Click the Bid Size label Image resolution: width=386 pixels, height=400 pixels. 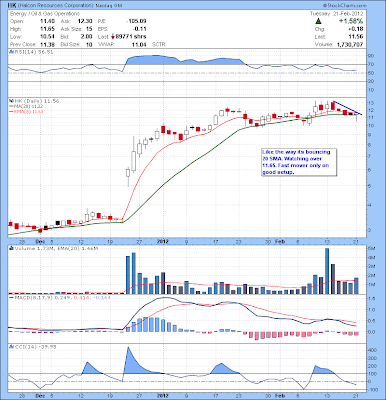pyautogui.click(x=70, y=44)
